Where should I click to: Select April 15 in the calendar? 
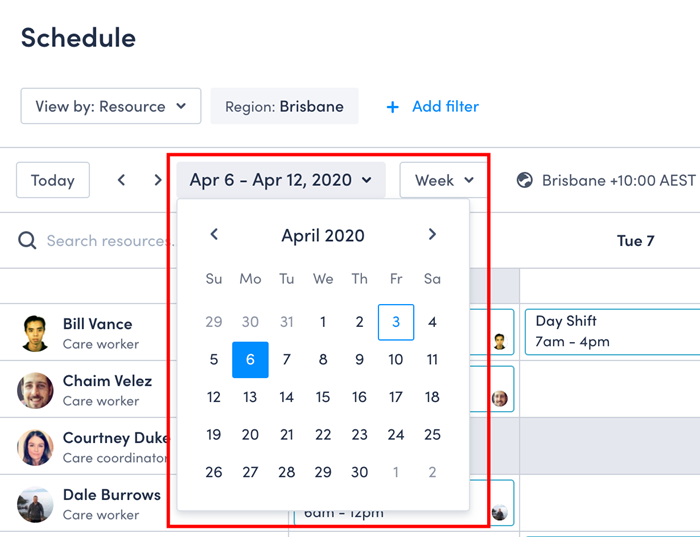click(323, 397)
